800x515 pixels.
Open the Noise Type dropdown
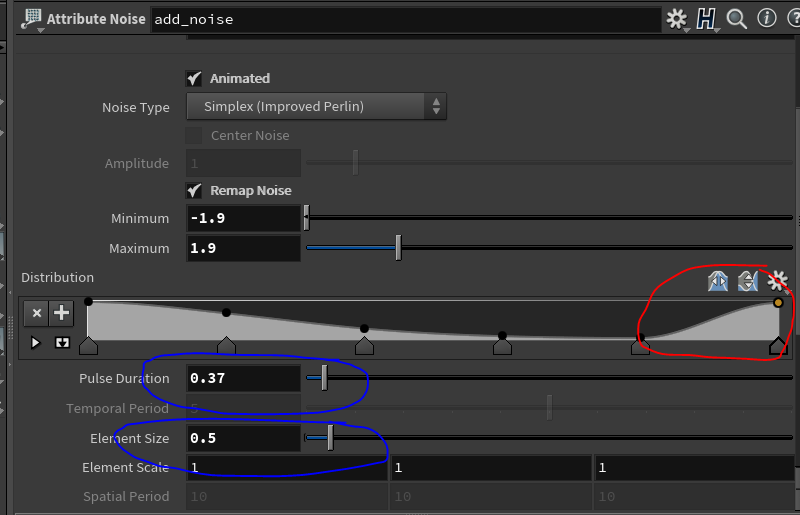(316, 107)
